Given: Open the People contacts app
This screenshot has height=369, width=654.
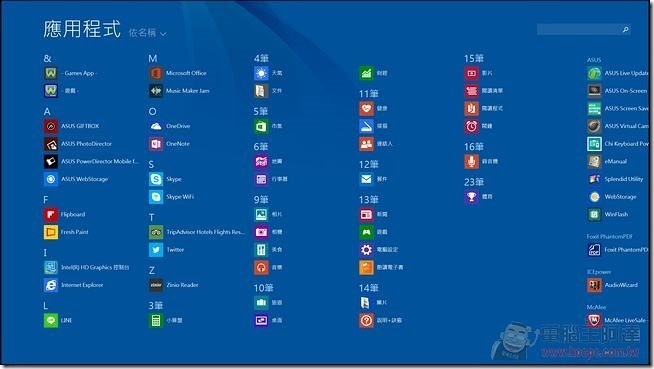Looking at the screenshot, I should click(376, 144).
